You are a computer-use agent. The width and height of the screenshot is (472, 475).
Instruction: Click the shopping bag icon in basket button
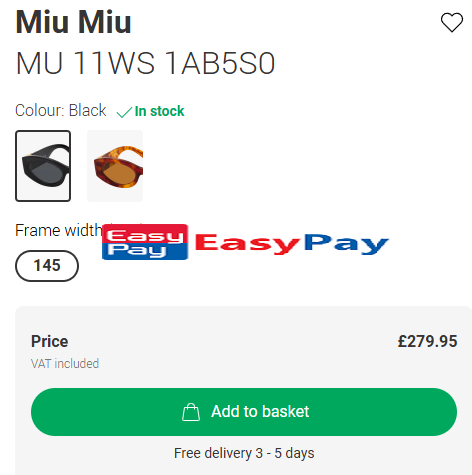(191, 412)
